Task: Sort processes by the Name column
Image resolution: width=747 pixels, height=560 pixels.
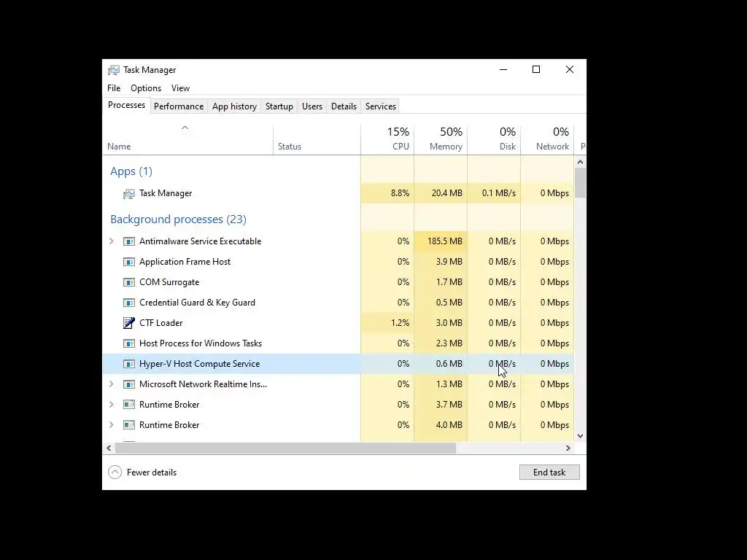Action: point(187,139)
